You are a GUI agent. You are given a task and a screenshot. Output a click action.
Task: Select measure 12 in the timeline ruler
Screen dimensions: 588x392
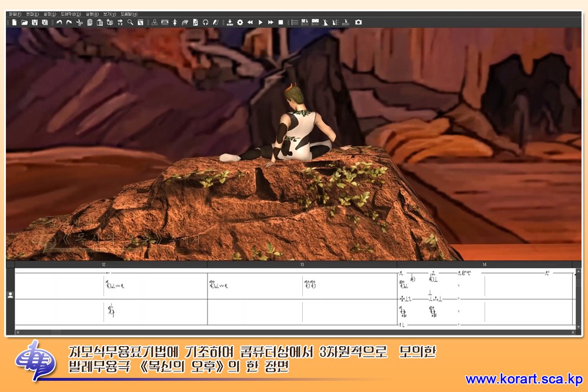coord(103,265)
